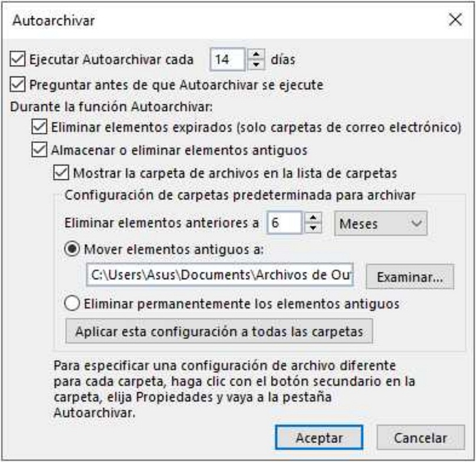Increase the days interval with the up arrow
Image resolution: width=476 pixels, height=462 pixels.
(256, 54)
